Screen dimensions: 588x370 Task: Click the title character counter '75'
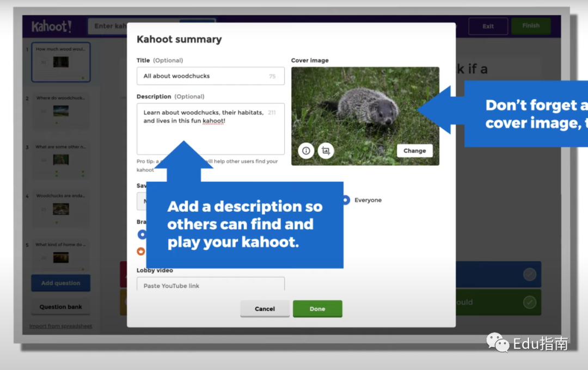[x=272, y=77]
